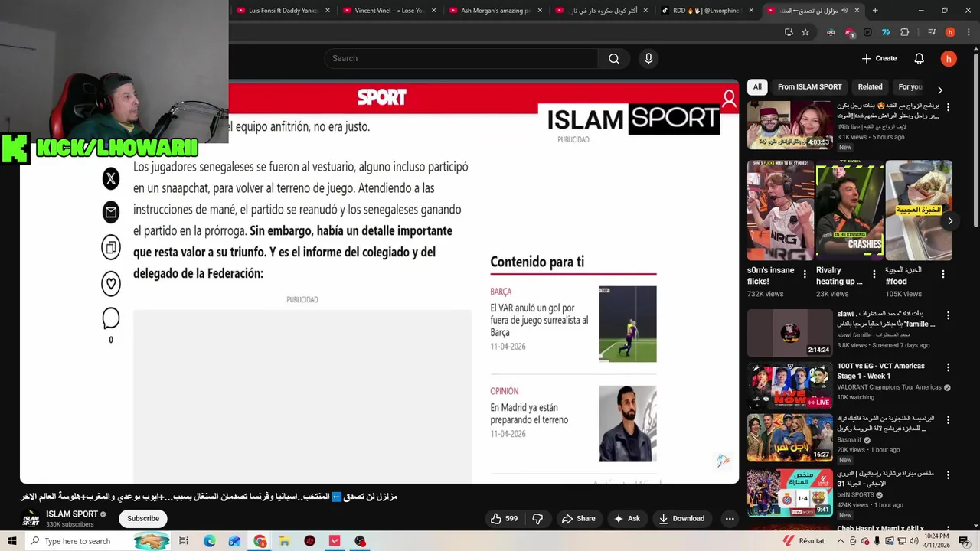Open s0m's insane flicks short thumbnail

(781, 210)
